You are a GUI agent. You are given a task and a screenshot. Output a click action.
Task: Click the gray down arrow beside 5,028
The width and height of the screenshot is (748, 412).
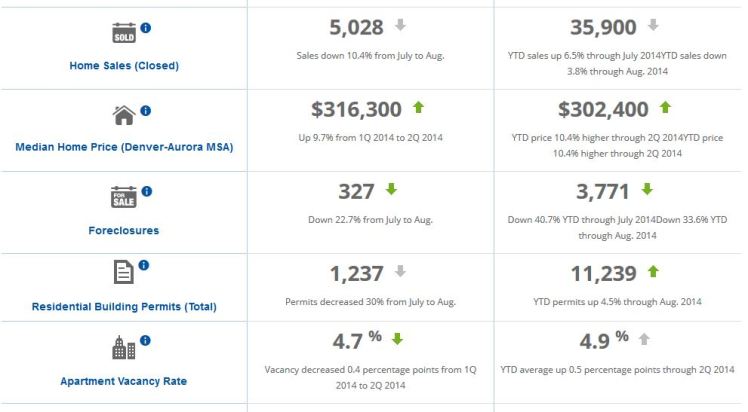click(x=400, y=25)
